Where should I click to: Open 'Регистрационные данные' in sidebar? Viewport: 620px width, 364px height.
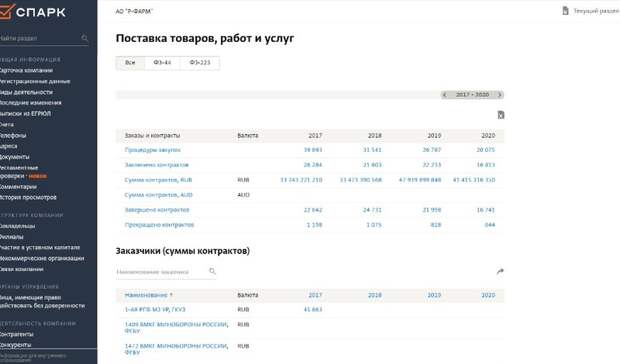tap(35, 81)
